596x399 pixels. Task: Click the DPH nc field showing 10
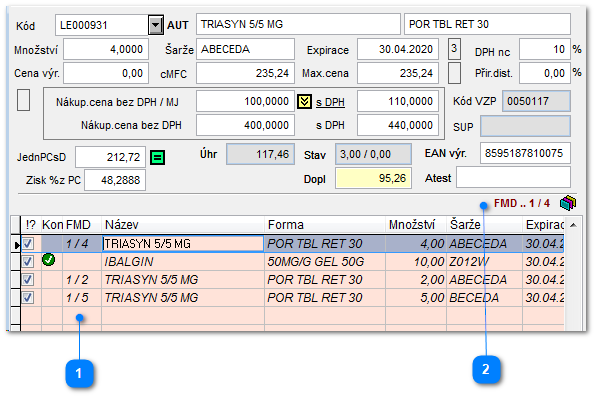545,49
